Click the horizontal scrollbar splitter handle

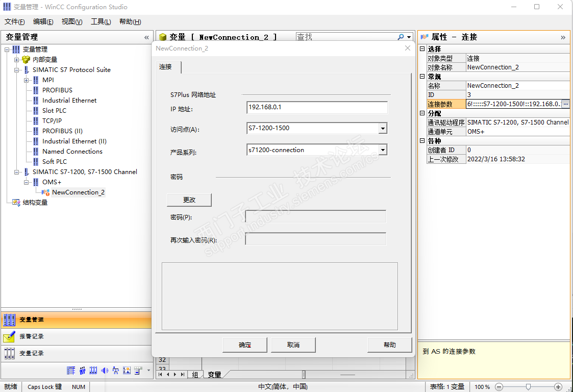coord(303,375)
